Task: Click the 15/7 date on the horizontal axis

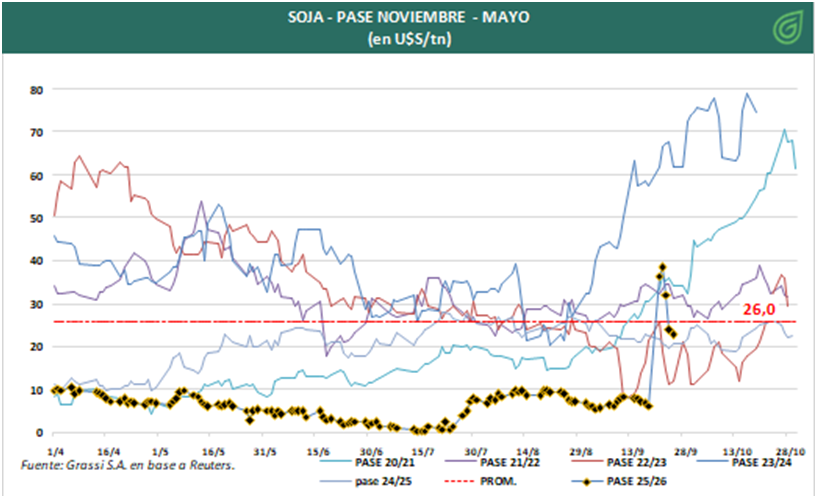Action: [x=422, y=451]
